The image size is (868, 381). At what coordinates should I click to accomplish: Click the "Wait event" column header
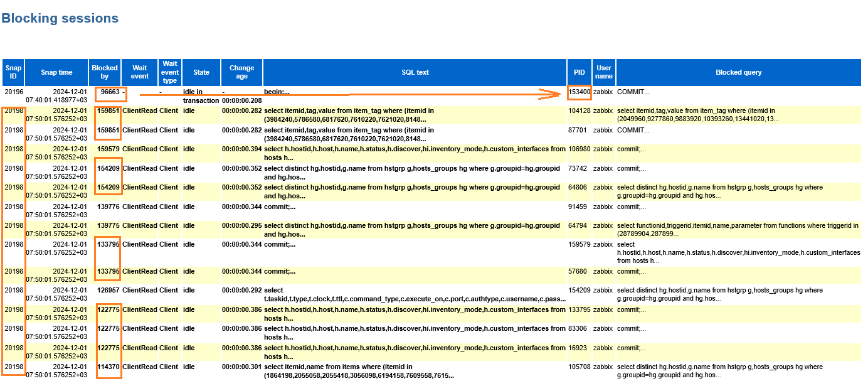click(x=140, y=72)
